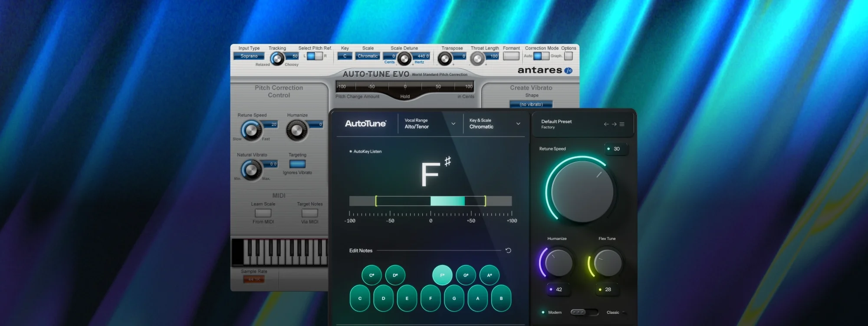Click the antares logo in Auto-Tune EVO
This screenshot has width=868, height=326.
click(x=545, y=70)
